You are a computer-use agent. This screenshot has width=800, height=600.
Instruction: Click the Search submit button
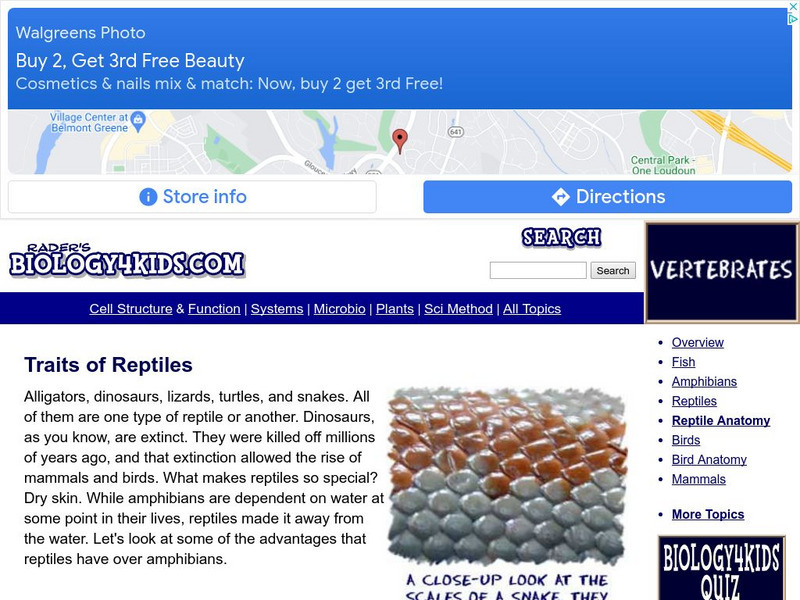coord(613,270)
